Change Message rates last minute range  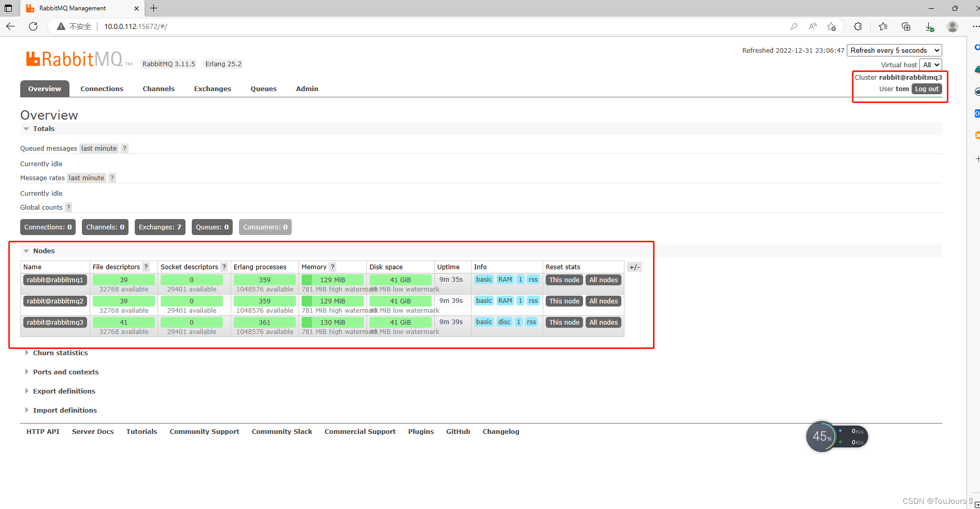[87, 178]
